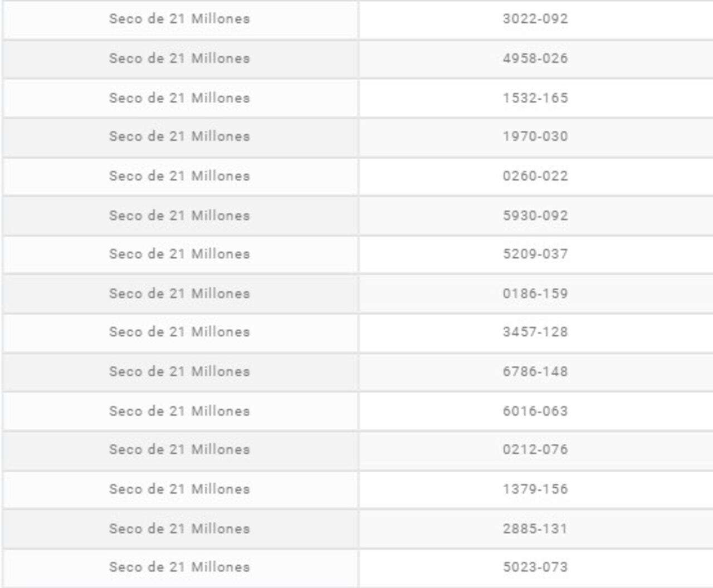
Task: Select the 0186-159 cell
Action: [x=535, y=293]
